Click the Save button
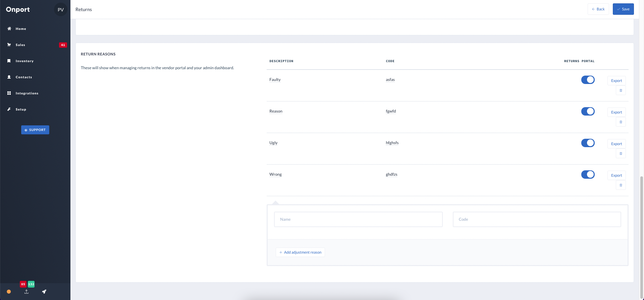 coord(623,9)
